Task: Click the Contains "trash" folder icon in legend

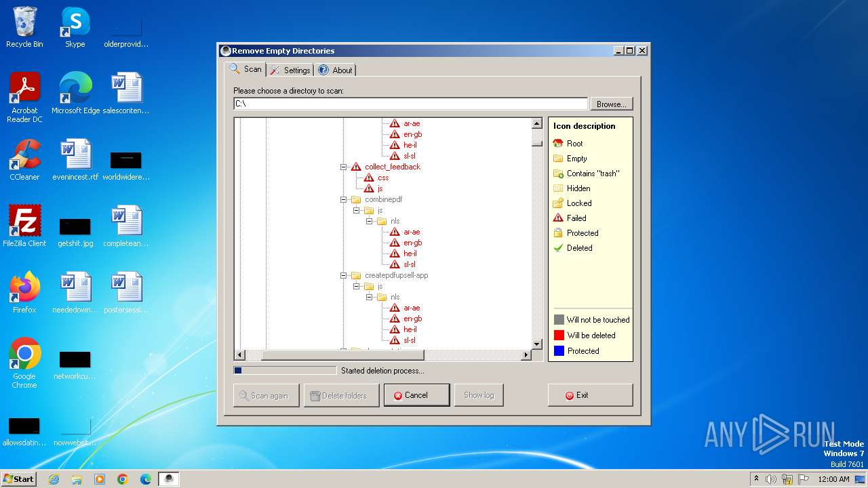Action: point(558,173)
